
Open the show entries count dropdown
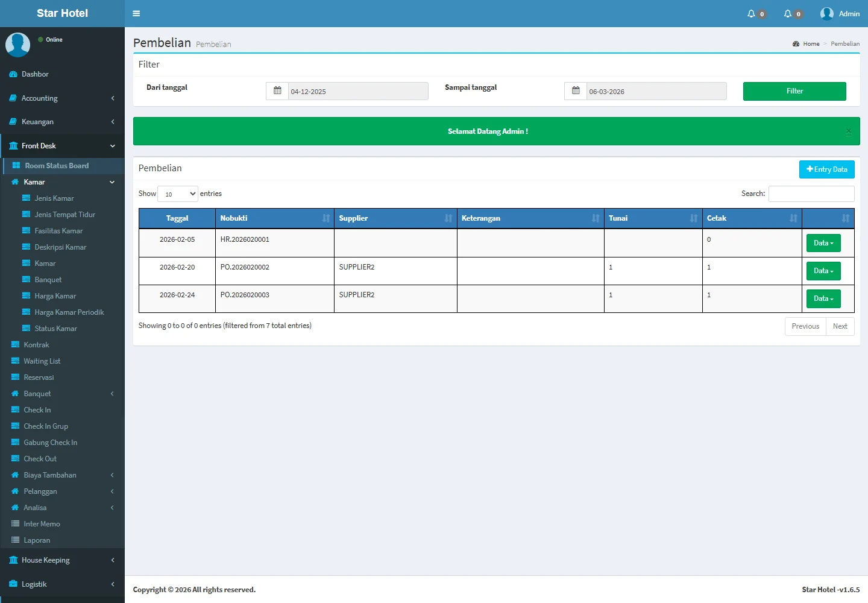tap(178, 194)
